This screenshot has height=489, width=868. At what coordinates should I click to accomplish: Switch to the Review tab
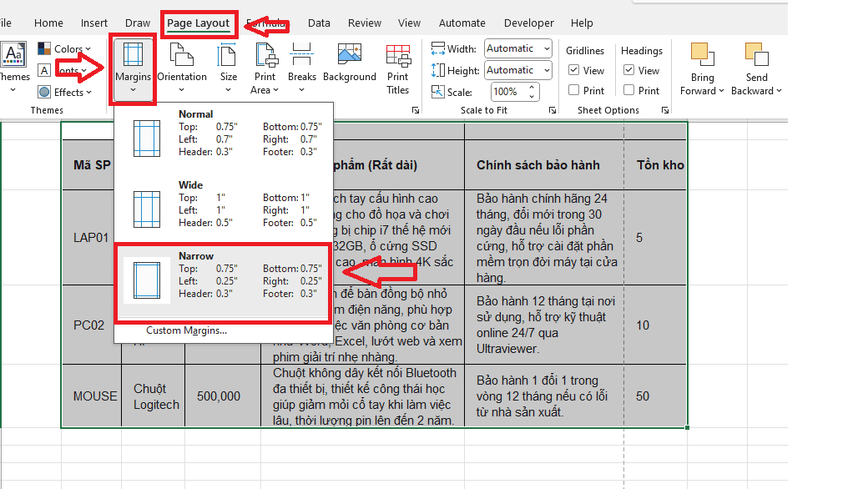click(364, 23)
